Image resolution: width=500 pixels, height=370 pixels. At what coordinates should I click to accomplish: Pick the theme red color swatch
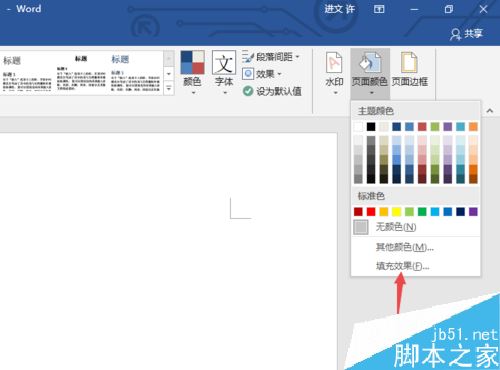pos(422,127)
